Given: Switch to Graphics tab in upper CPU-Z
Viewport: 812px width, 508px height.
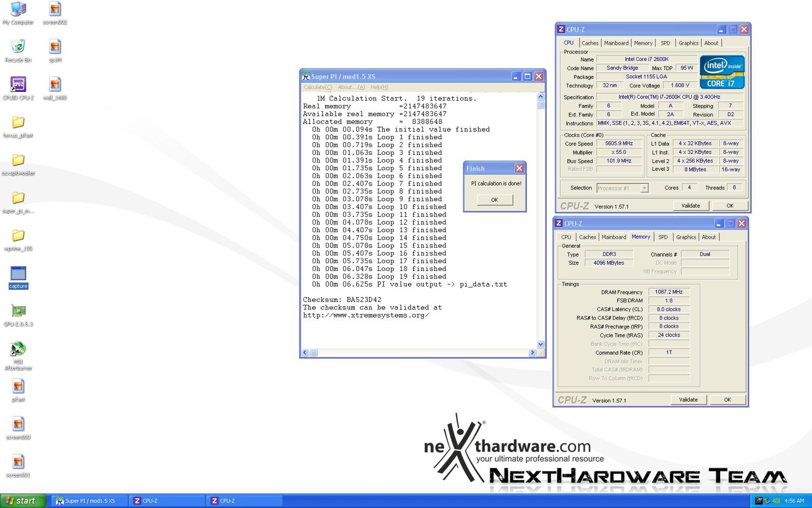Looking at the screenshot, I should (689, 43).
